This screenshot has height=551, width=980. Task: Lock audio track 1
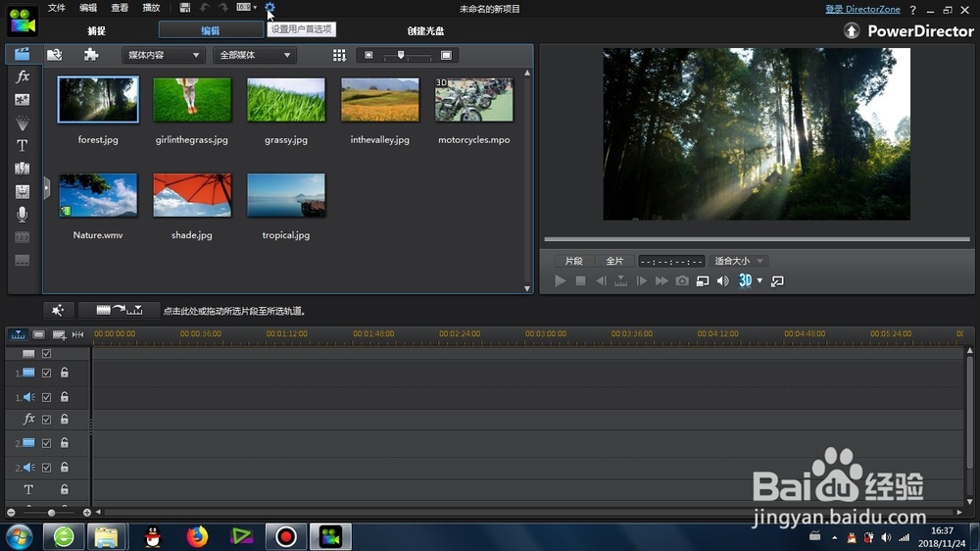click(65, 397)
